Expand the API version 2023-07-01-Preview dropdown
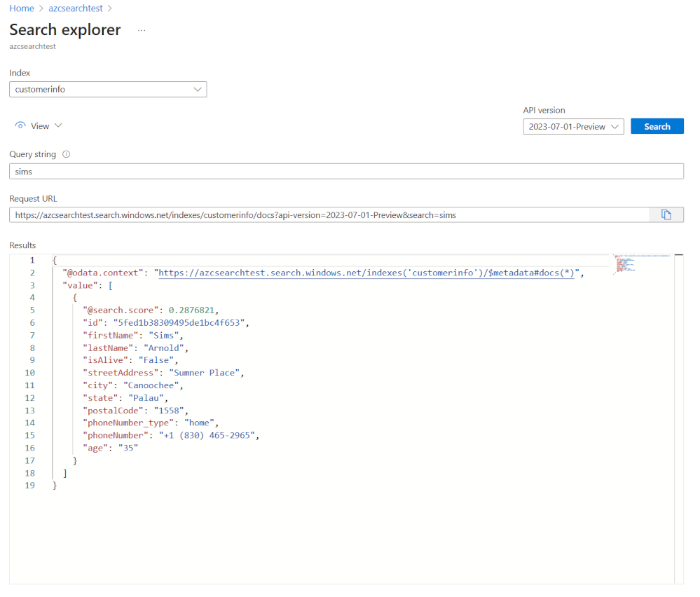700x597 pixels. click(573, 127)
